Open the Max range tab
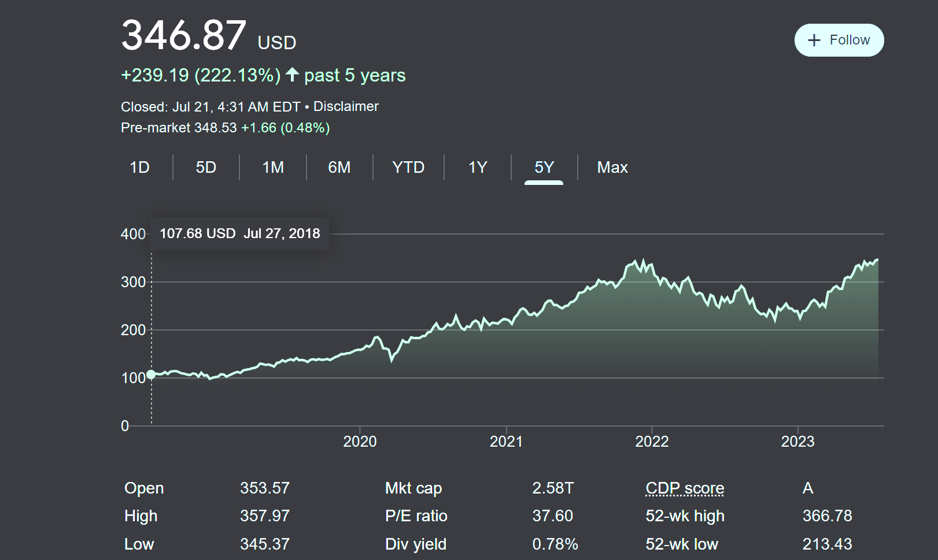 [x=612, y=168]
